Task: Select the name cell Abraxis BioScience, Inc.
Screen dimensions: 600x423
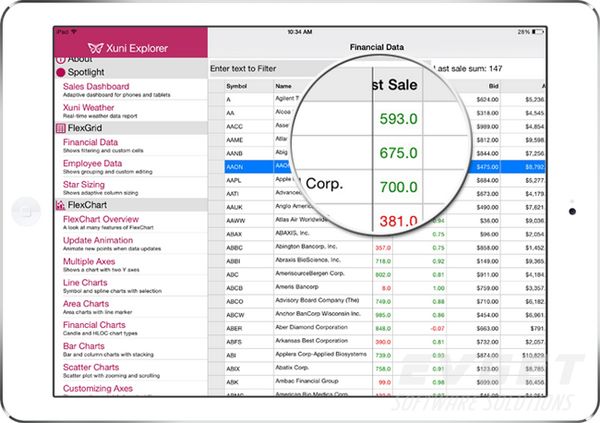Action: point(323,260)
